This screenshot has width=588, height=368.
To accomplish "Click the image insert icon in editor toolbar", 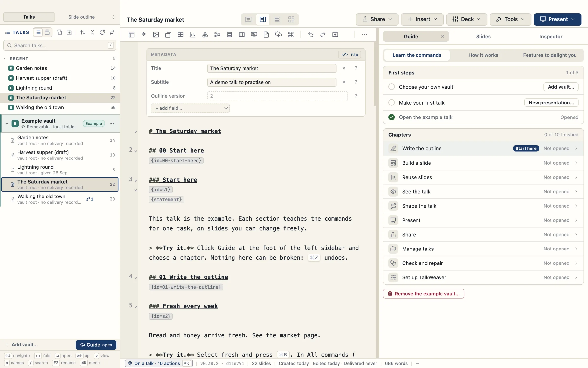I will [x=156, y=35].
